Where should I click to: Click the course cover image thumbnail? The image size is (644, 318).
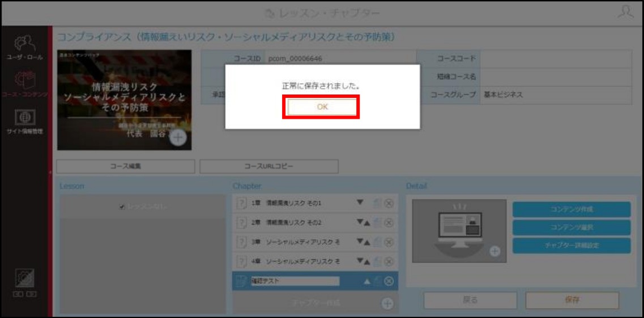pyautogui.click(x=125, y=100)
